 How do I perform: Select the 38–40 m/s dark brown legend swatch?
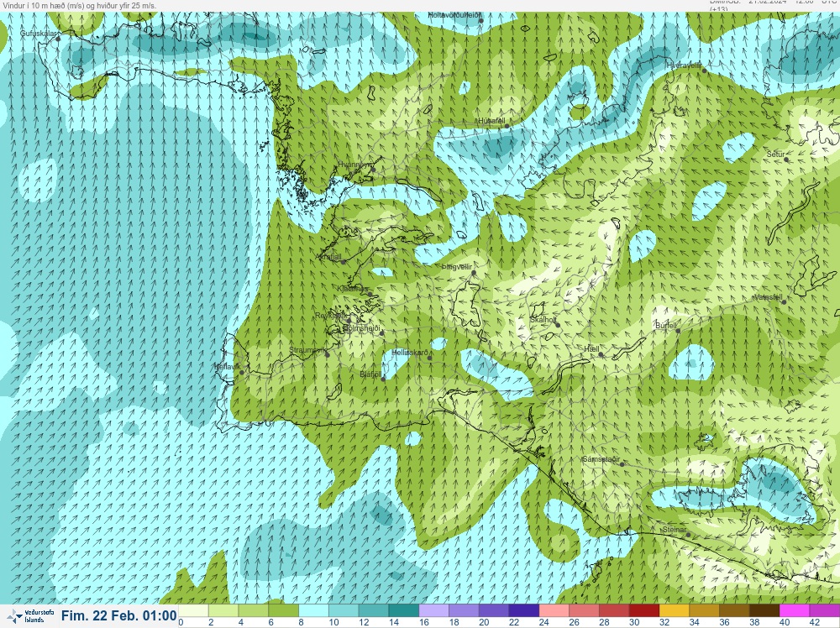pyautogui.click(x=764, y=611)
